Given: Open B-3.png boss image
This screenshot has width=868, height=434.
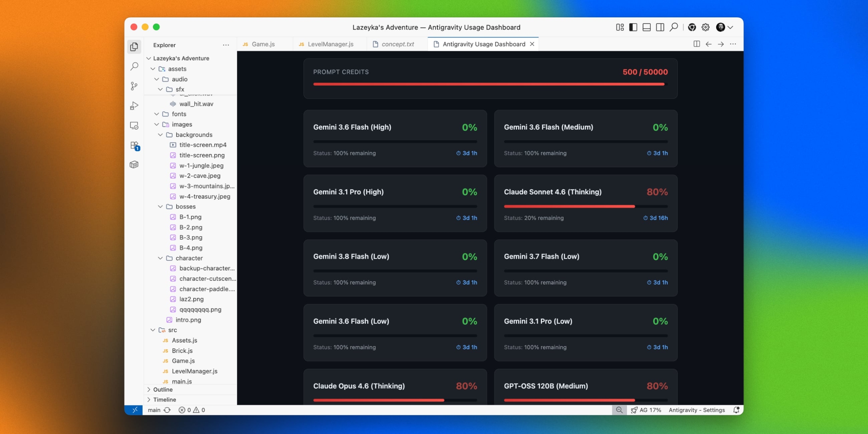Looking at the screenshot, I should [191, 238].
